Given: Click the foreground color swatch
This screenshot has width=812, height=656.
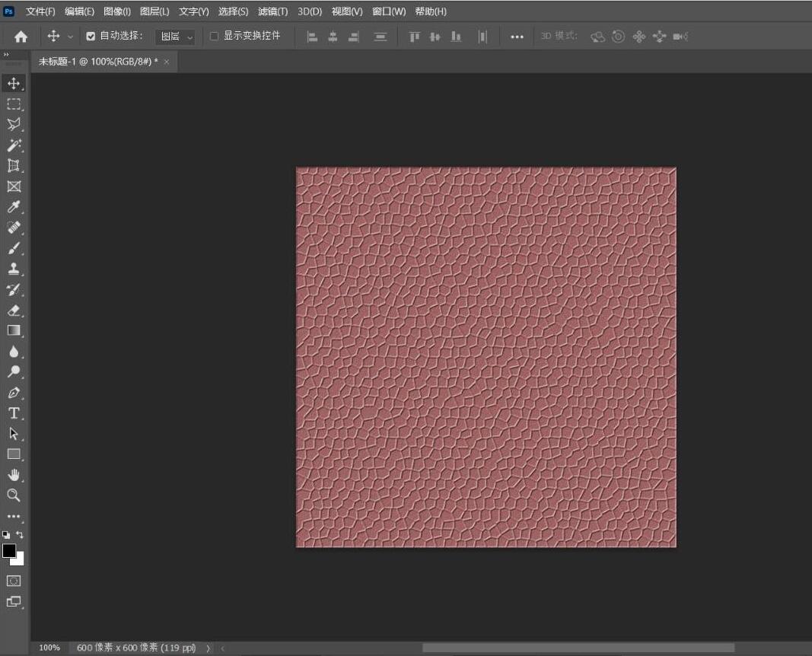Looking at the screenshot, I should (x=11, y=550).
